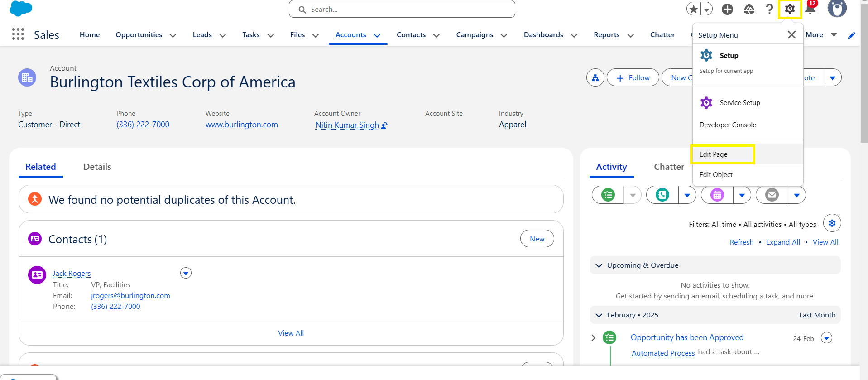868x380 pixels.
Task: Click the Favorites star icon
Action: click(x=693, y=9)
